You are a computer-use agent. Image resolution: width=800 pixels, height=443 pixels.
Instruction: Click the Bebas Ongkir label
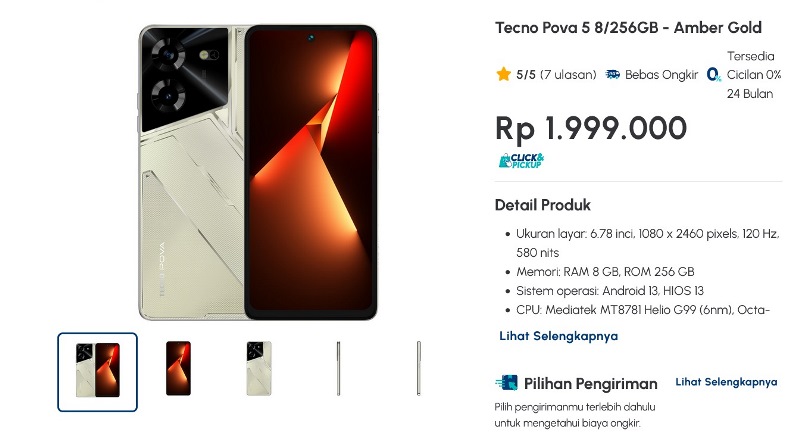coord(661,75)
